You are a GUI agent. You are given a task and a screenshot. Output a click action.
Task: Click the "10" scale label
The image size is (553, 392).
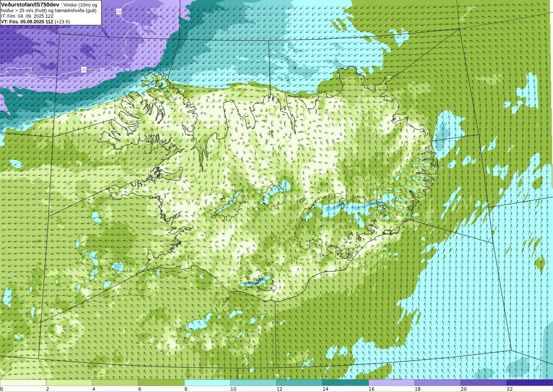(x=233, y=389)
